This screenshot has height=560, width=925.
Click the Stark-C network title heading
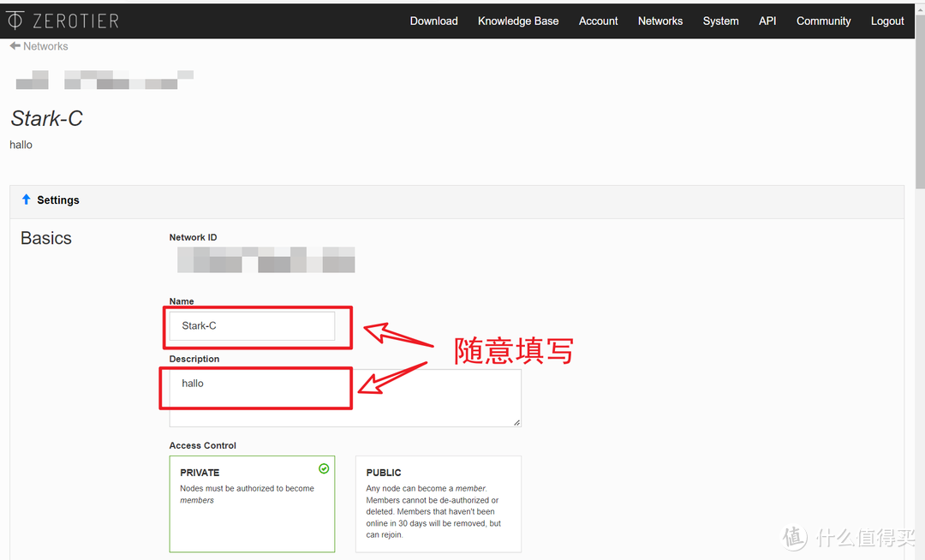[46, 118]
